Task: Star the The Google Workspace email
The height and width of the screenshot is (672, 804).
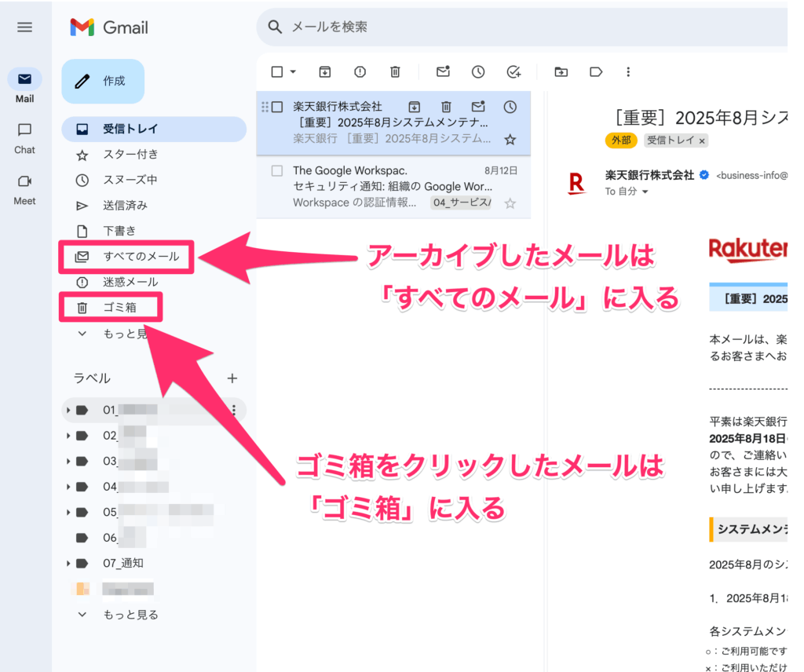Action: (x=510, y=203)
